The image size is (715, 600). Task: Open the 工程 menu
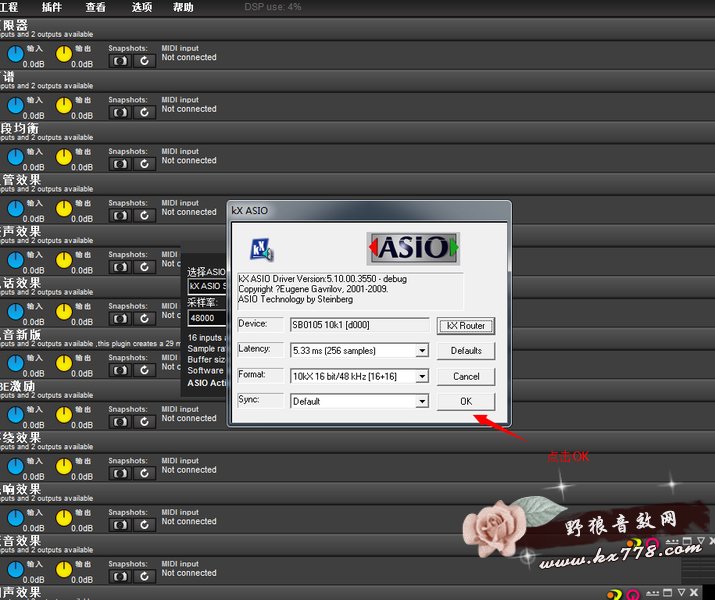pos(9,7)
